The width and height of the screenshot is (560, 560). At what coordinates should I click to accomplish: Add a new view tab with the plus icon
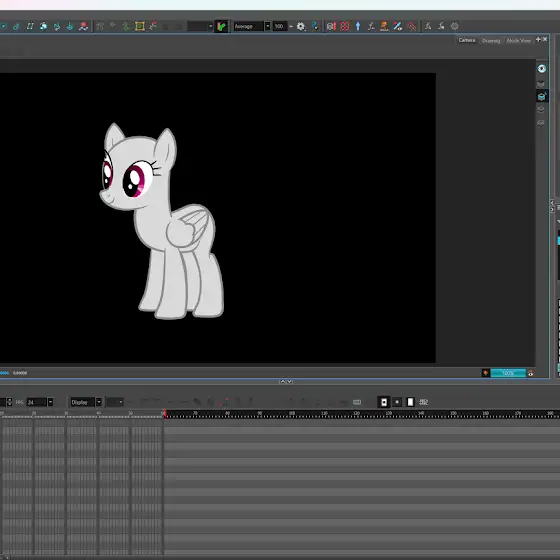pyautogui.click(x=538, y=39)
